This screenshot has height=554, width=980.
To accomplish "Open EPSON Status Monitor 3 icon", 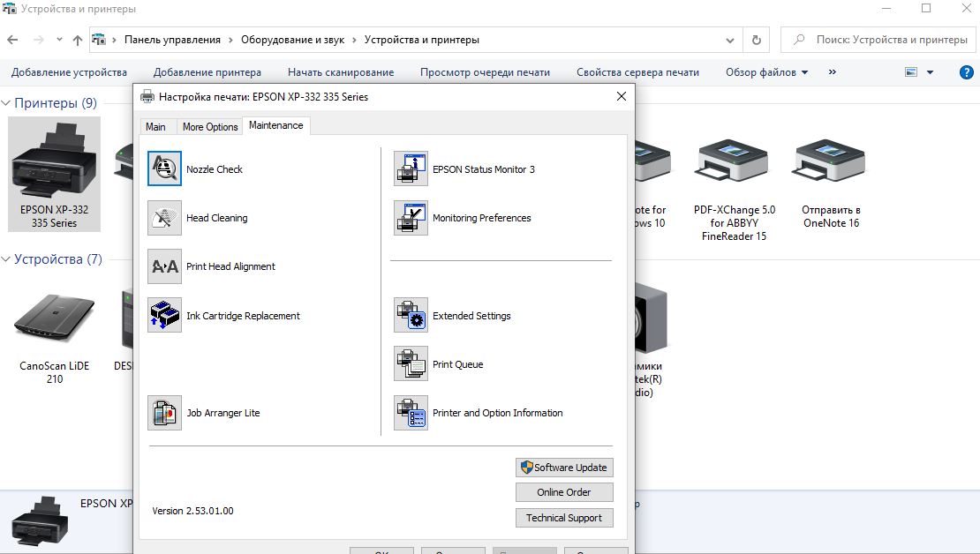I will click(x=411, y=168).
